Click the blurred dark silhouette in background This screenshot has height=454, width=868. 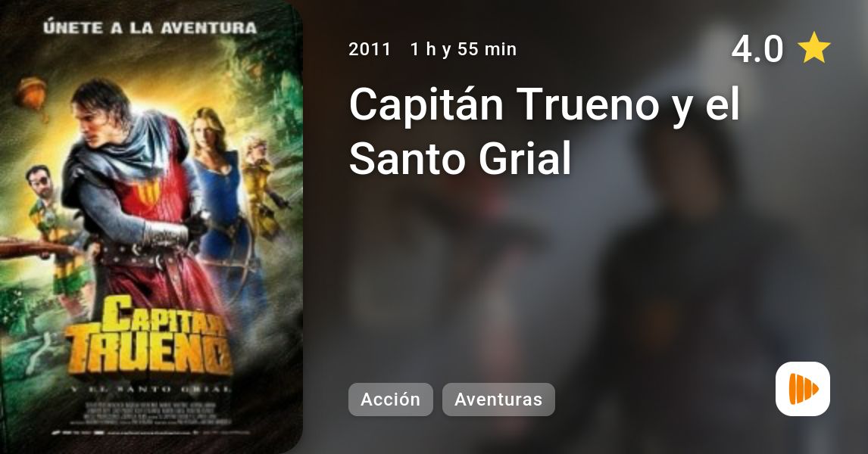(681, 276)
